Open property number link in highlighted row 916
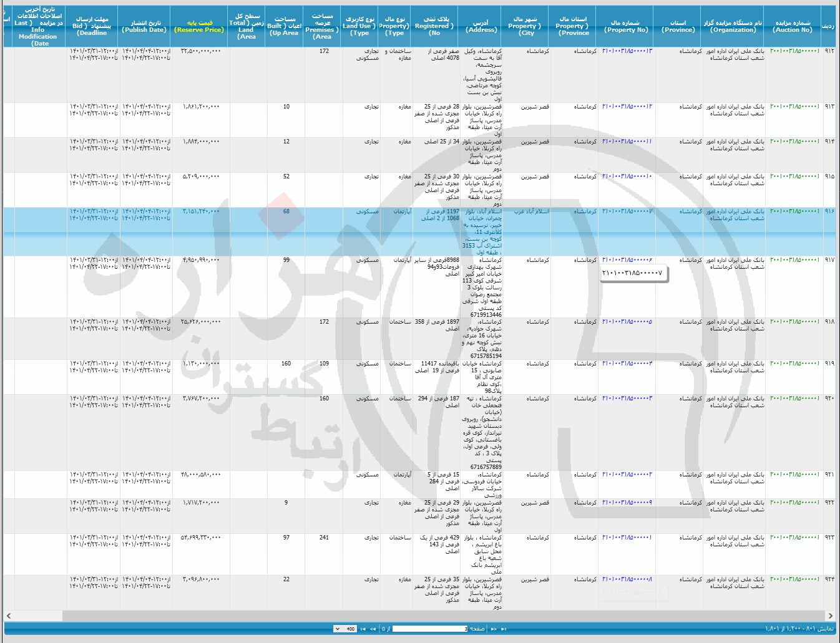The height and width of the screenshot is (643, 840). [627, 211]
